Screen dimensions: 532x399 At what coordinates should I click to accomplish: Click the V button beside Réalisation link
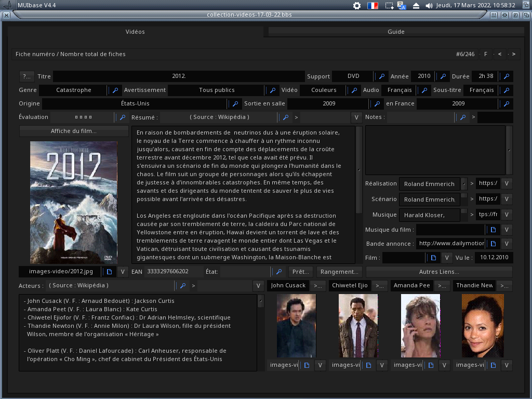[507, 183]
